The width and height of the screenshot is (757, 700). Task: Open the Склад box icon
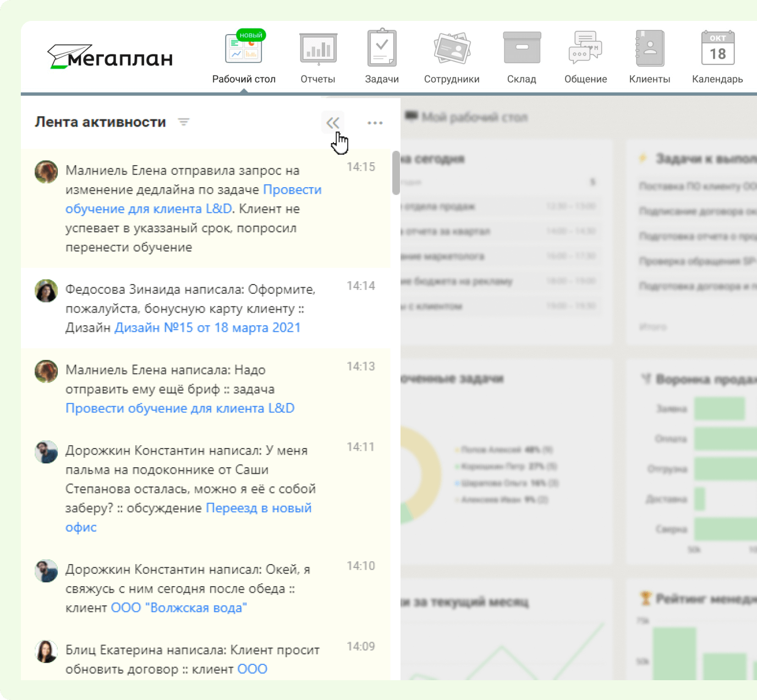(x=522, y=48)
